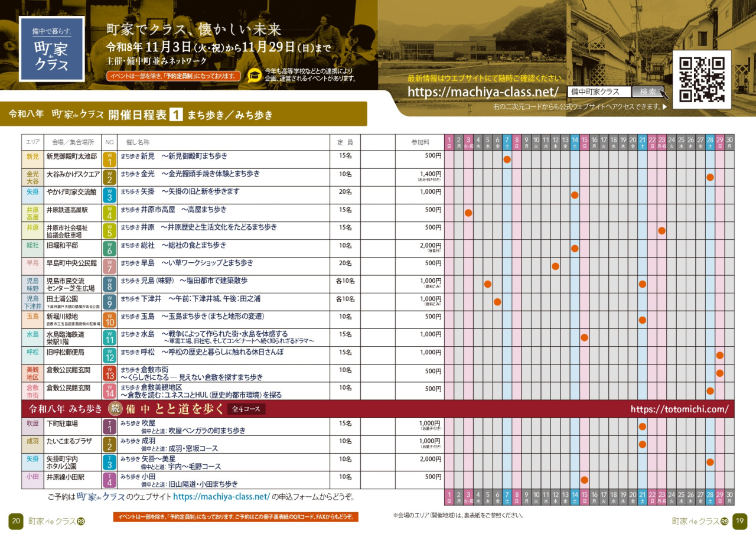Viewport: 756px width, 534px height.
Task: Click the T4 badge for 小田 course
Action: (x=109, y=480)
